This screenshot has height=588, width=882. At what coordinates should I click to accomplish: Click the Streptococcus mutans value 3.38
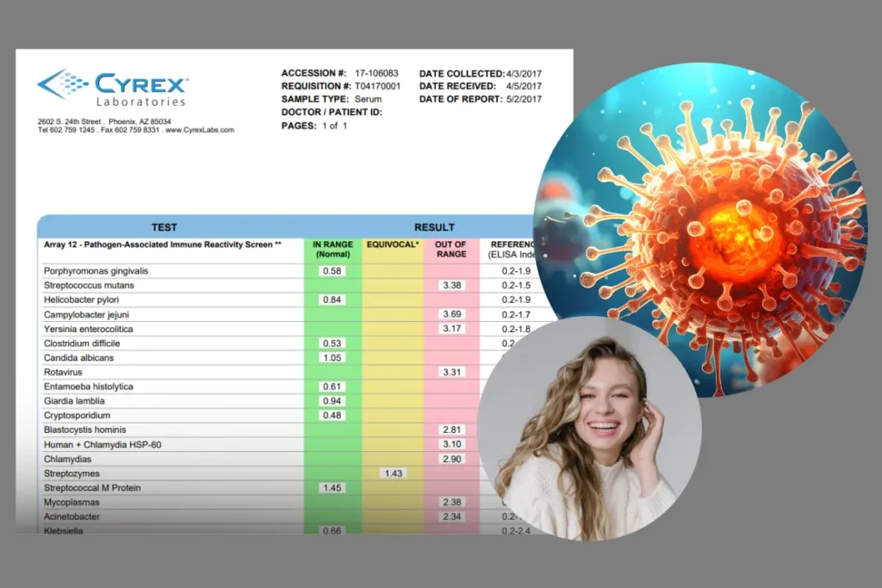click(451, 286)
